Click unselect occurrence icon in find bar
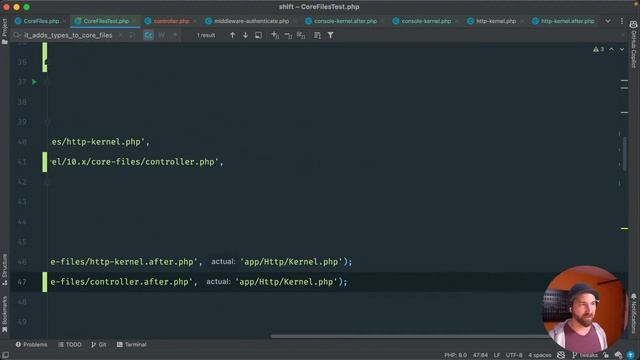640x360 pixels. 288,36
